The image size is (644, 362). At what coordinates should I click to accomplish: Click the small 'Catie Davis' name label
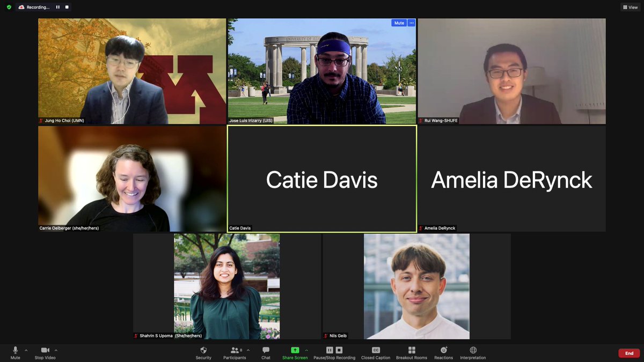[x=240, y=228]
